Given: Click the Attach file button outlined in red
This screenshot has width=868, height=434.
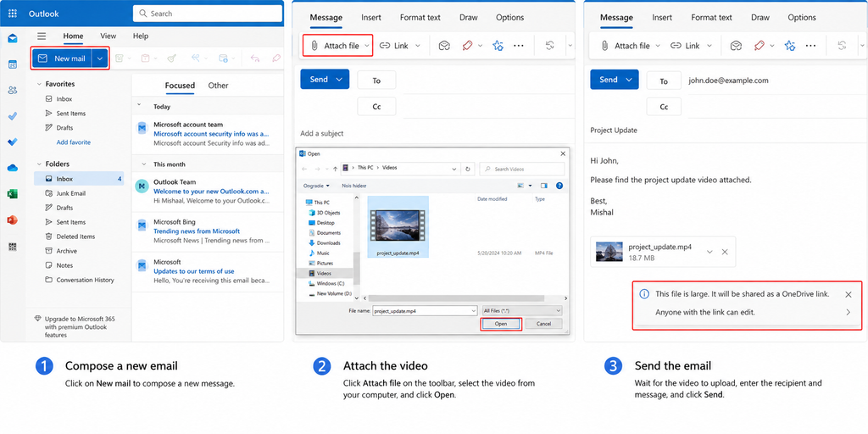Looking at the screenshot, I should (x=337, y=46).
